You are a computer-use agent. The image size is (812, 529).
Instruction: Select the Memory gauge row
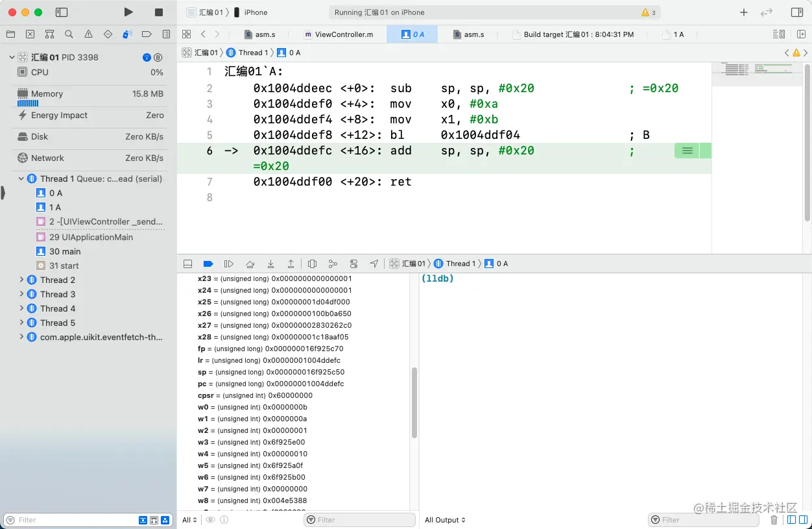[x=90, y=97]
